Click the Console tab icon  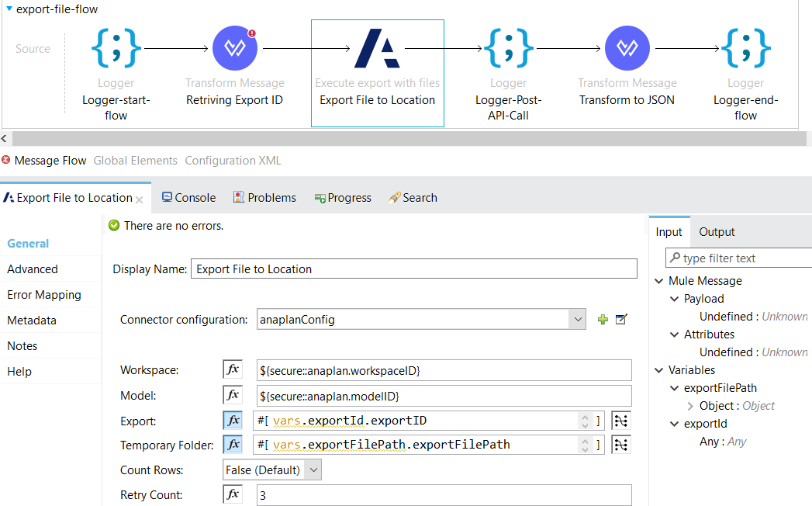click(x=167, y=197)
